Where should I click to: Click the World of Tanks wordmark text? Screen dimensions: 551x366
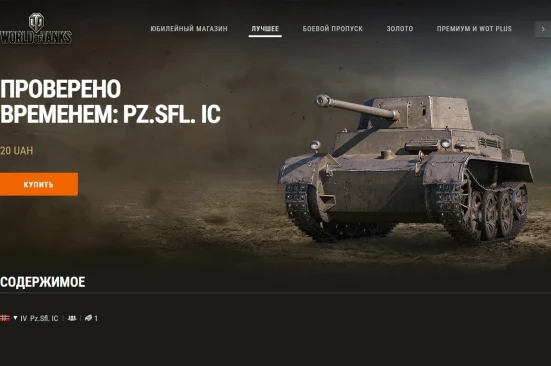pyautogui.click(x=35, y=37)
